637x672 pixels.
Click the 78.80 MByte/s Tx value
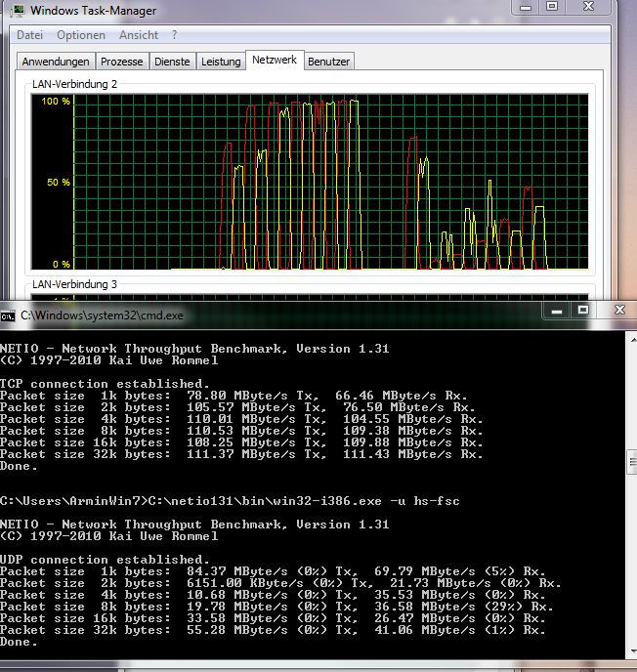point(253,396)
